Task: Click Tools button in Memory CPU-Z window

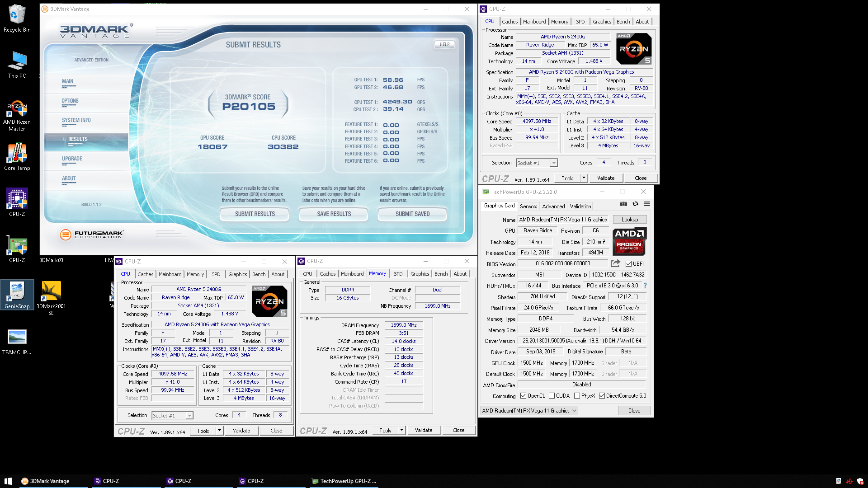Action: [385, 430]
